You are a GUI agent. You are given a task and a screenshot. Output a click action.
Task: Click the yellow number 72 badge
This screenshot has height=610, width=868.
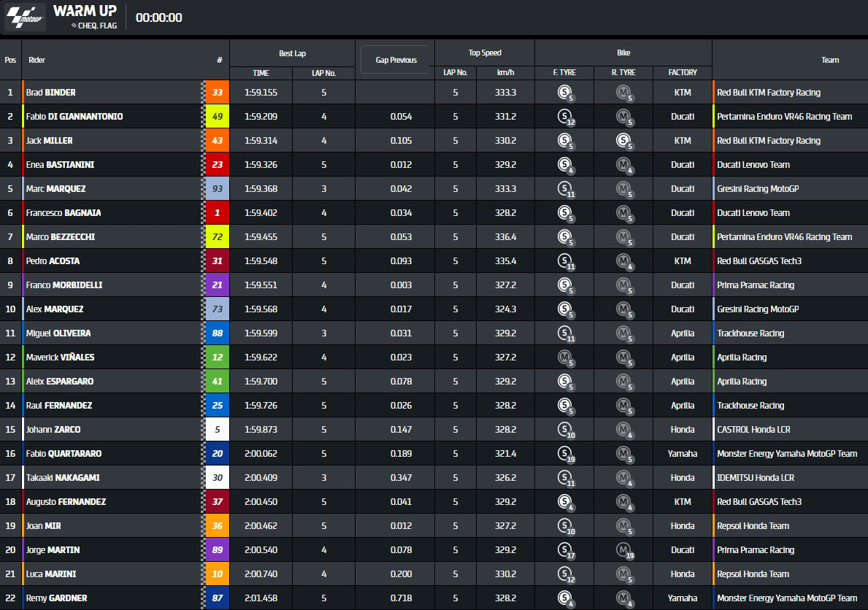217,237
